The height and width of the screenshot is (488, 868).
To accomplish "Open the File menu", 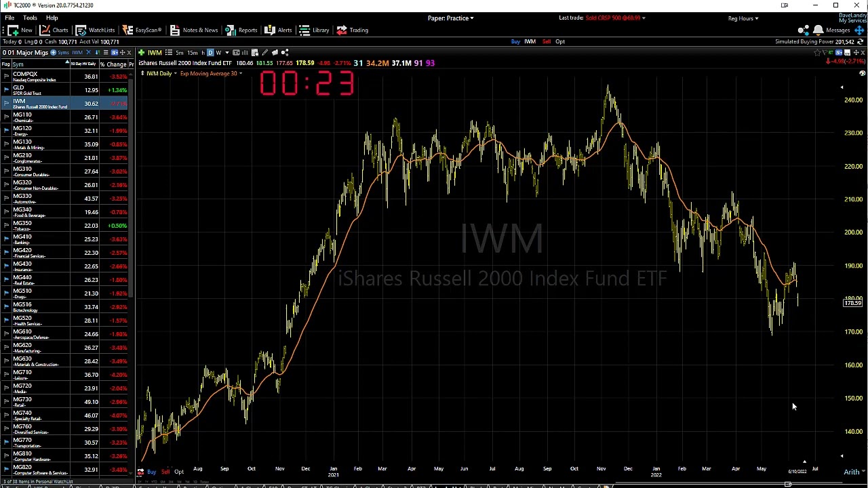I will click(x=9, y=18).
